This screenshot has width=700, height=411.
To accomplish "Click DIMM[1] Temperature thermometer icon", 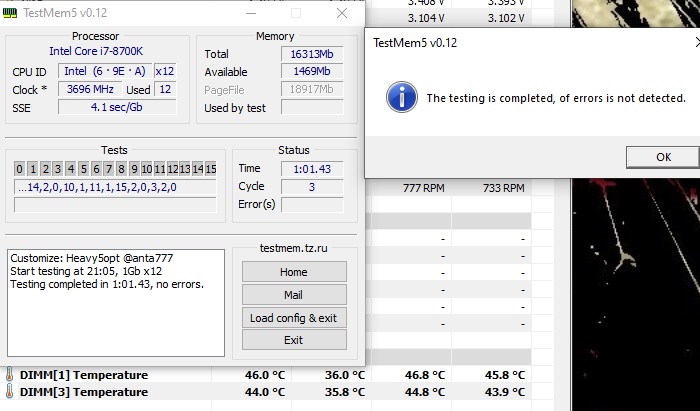I will [9, 375].
